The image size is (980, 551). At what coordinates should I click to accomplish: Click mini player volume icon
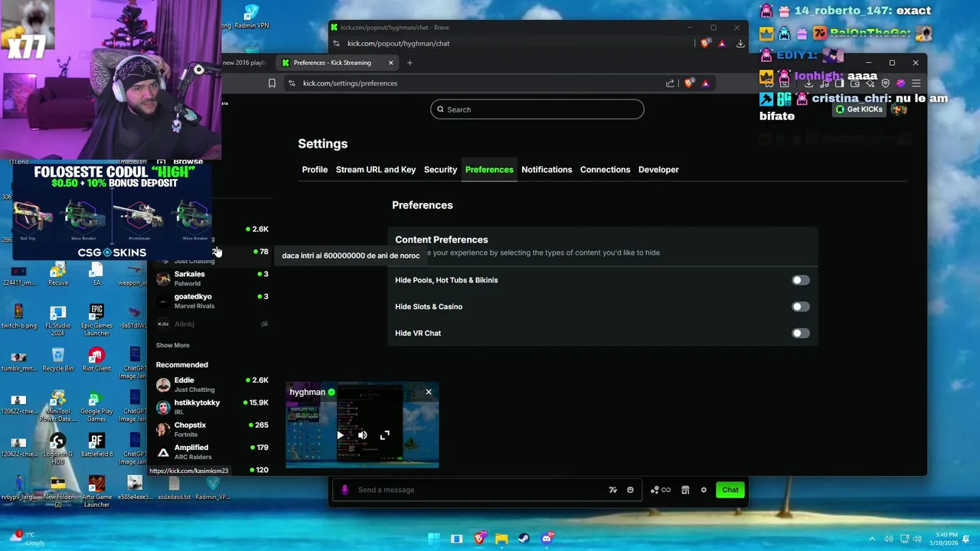pos(362,435)
